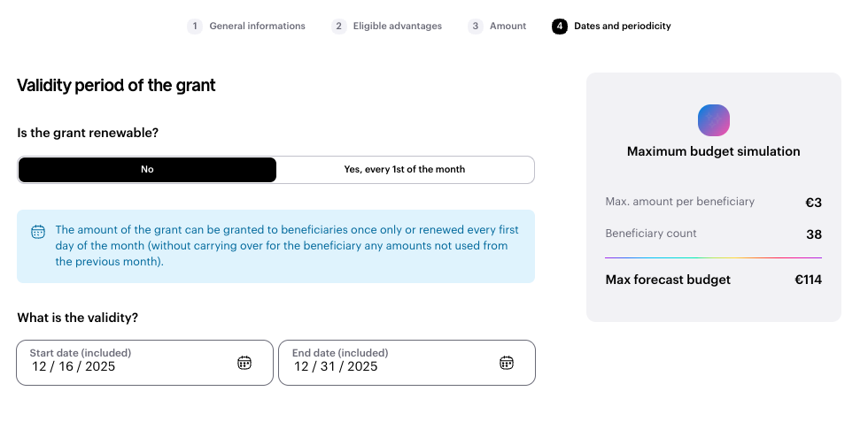This screenshot has width=868, height=422.
Task: Select the Dates and periodicity step
Action: pos(622,27)
